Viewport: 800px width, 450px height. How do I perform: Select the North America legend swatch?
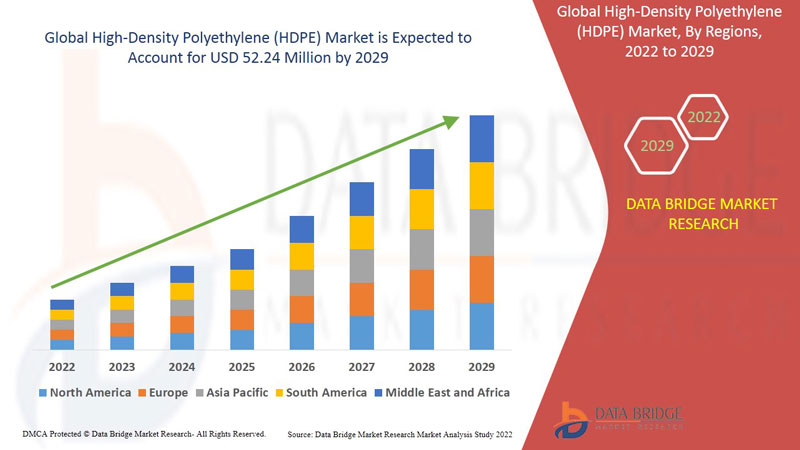pyautogui.click(x=42, y=392)
